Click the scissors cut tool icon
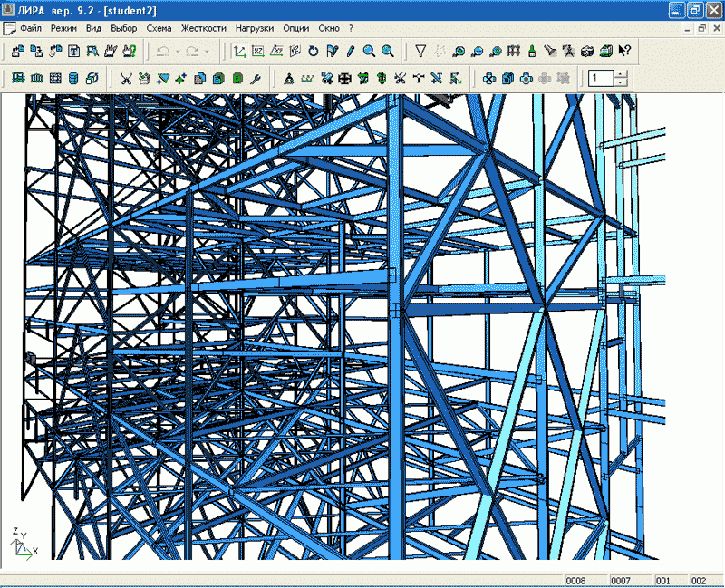Viewport: 725px width, 588px height. [126, 79]
